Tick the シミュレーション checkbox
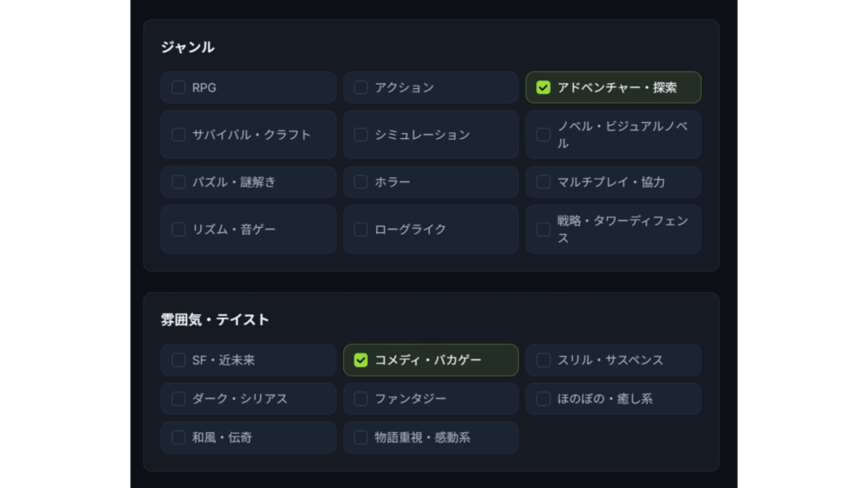This screenshot has width=868, height=488. (361, 135)
